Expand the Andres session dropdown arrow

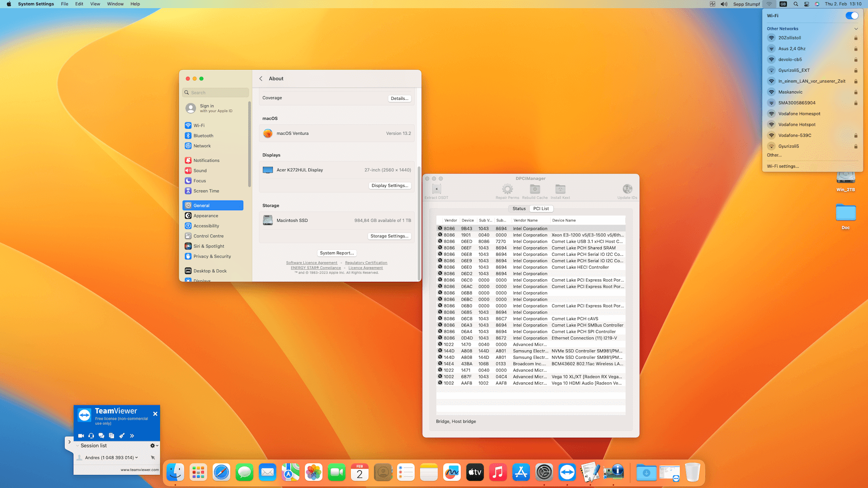(137, 458)
